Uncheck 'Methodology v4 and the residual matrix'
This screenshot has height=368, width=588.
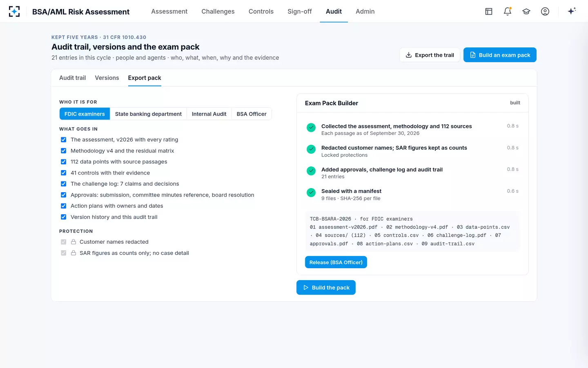point(64,151)
